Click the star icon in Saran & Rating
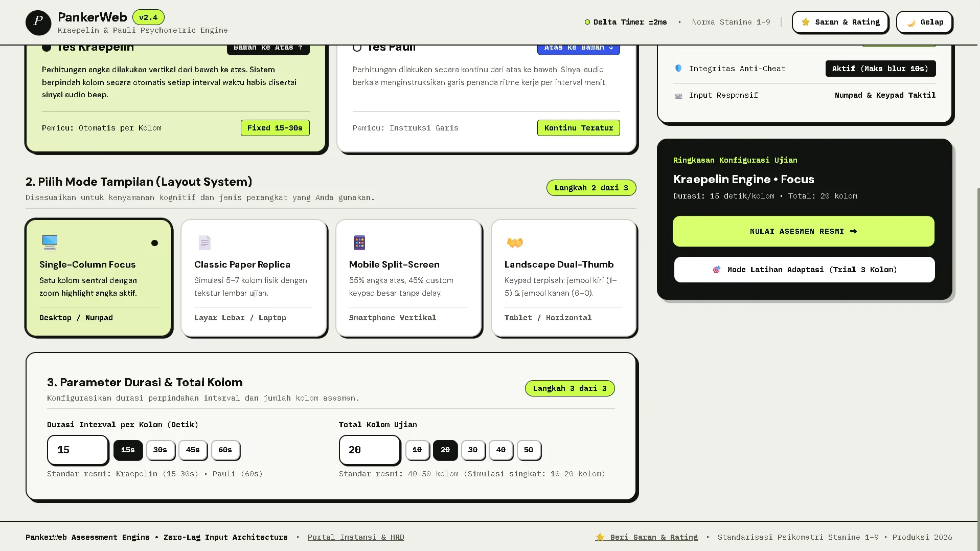This screenshot has width=980, height=551. [806, 22]
